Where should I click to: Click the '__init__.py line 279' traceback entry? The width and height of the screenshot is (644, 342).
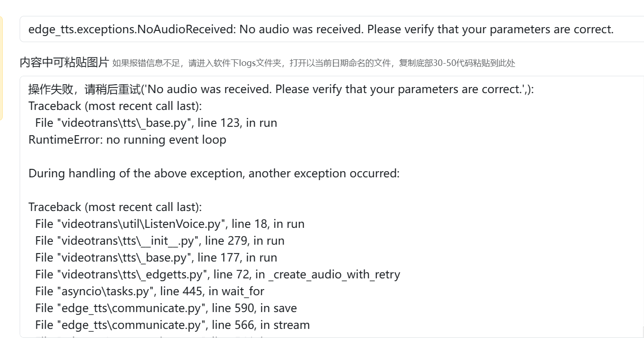point(160,241)
